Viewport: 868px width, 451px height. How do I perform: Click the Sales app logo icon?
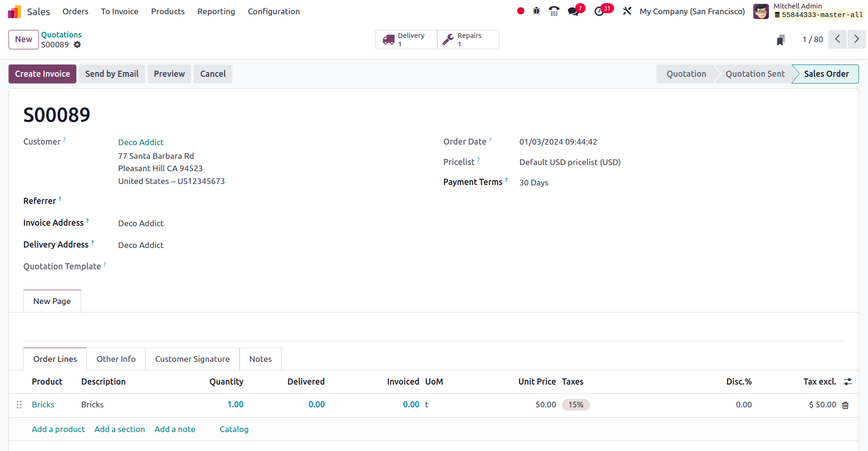(x=14, y=11)
